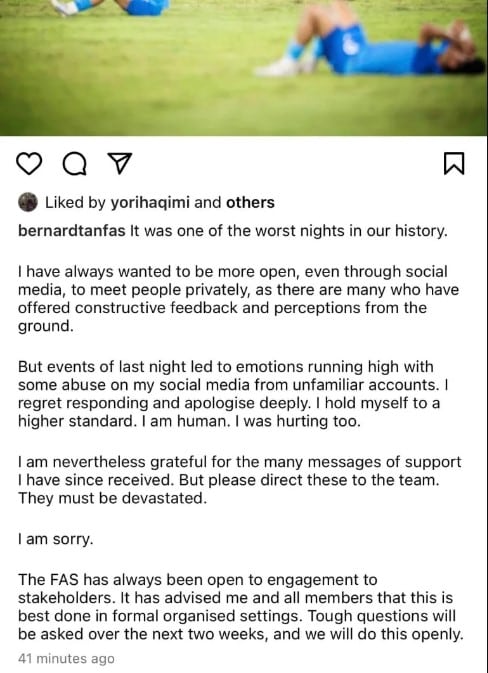Screen dimensions: 488x673
Task: Click the '41 minutes ago' timestamp
Action: tap(66, 658)
